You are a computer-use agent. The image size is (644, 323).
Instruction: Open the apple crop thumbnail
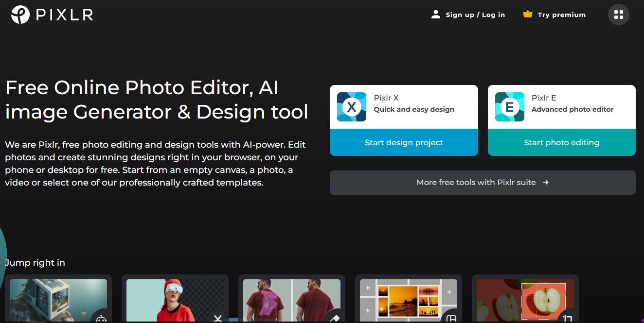pyautogui.click(x=525, y=300)
